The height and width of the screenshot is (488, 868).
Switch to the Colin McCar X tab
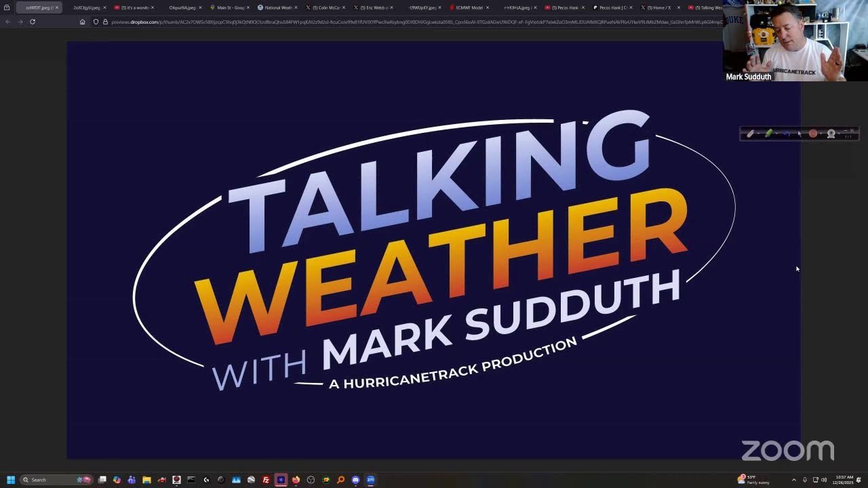[x=325, y=7]
